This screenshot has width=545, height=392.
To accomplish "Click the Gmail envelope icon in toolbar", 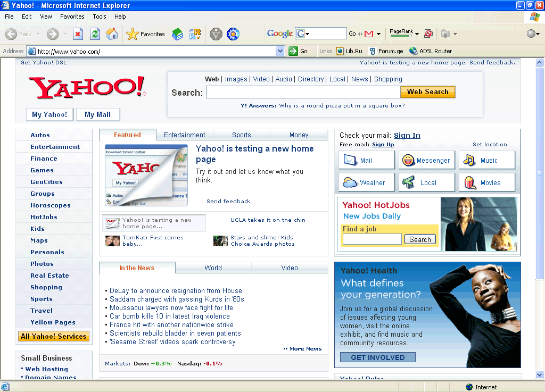I will click(369, 34).
